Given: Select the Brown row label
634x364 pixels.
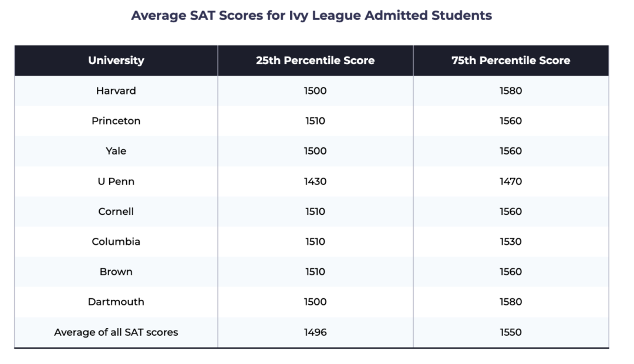Looking at the screenshot, I should (x=116, y=272).
